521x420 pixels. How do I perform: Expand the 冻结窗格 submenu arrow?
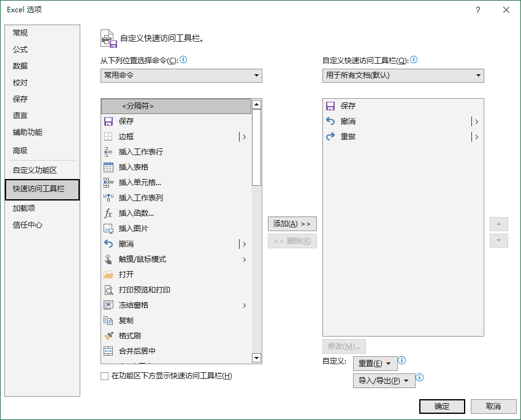[244, 305]
